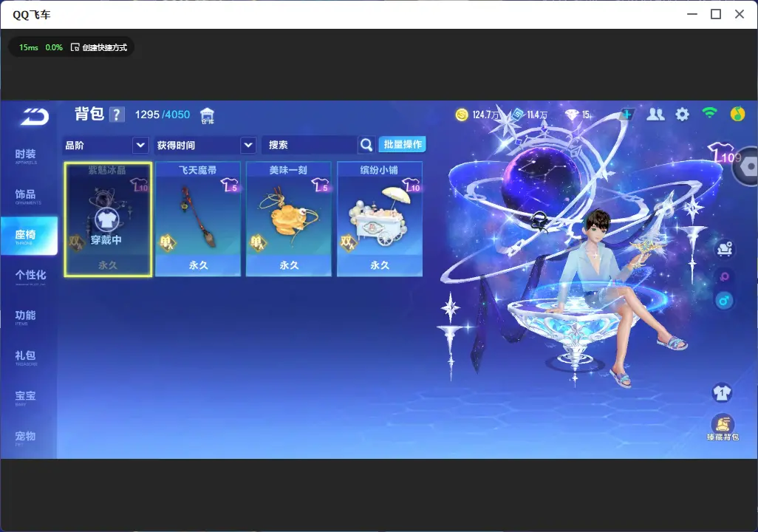Click the diamond currency icon

click(x=572, y=115)
